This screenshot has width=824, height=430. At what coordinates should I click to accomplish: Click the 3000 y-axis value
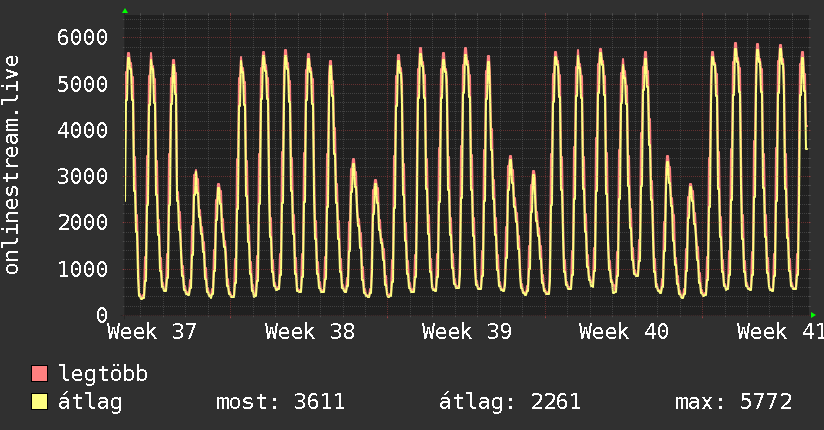click(x=83, y=176)
